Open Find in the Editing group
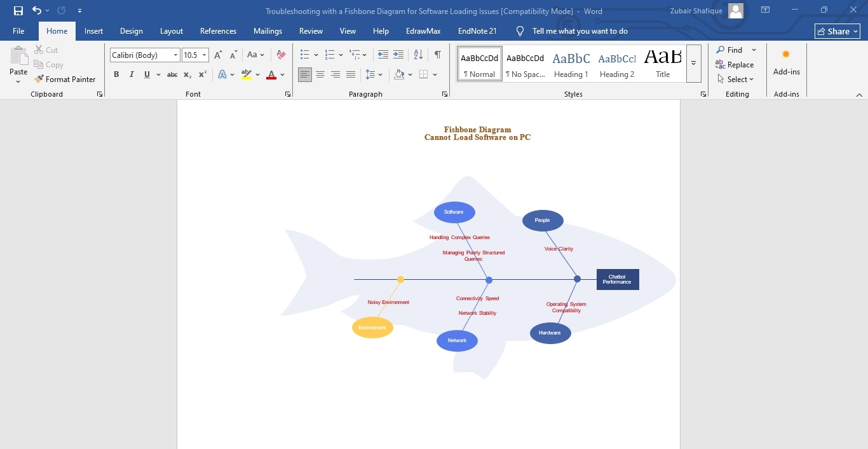 (728, 50)
